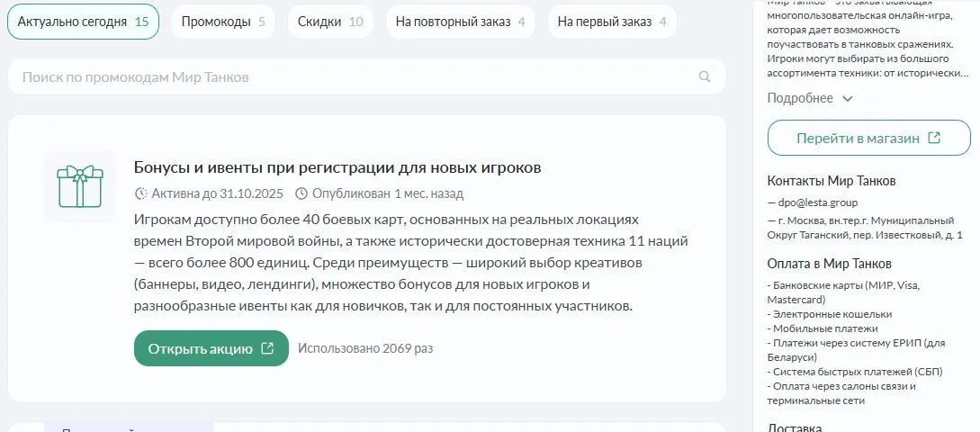
Task: Click the "Перейти в магазин" button
Action: 858,139
